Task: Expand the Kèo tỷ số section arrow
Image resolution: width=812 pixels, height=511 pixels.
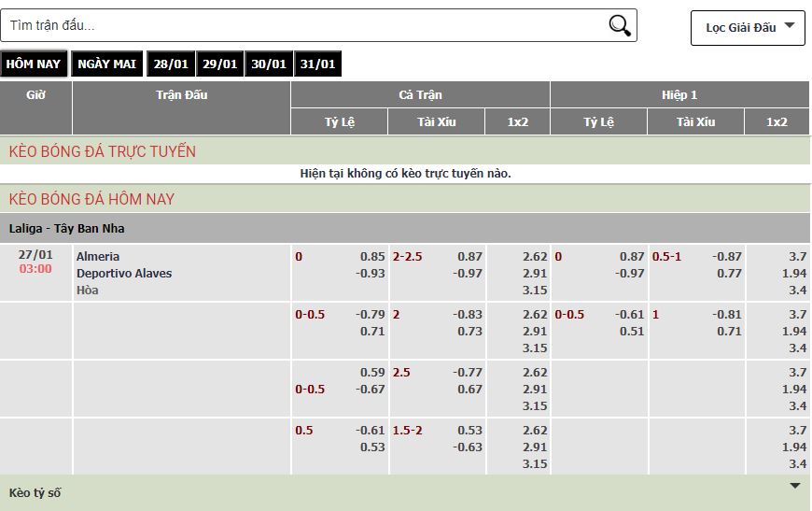Action: coord(794,486)
